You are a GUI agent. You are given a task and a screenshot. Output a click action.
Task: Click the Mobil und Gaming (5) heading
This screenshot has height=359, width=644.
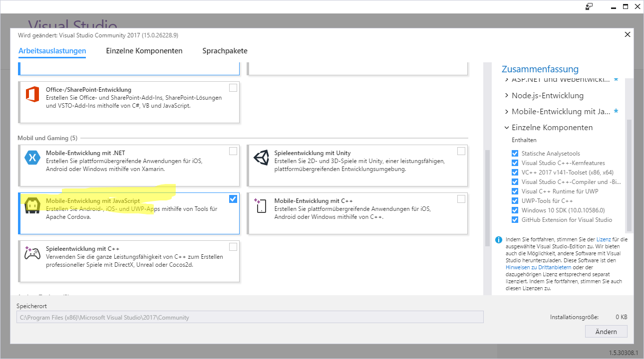47,138
